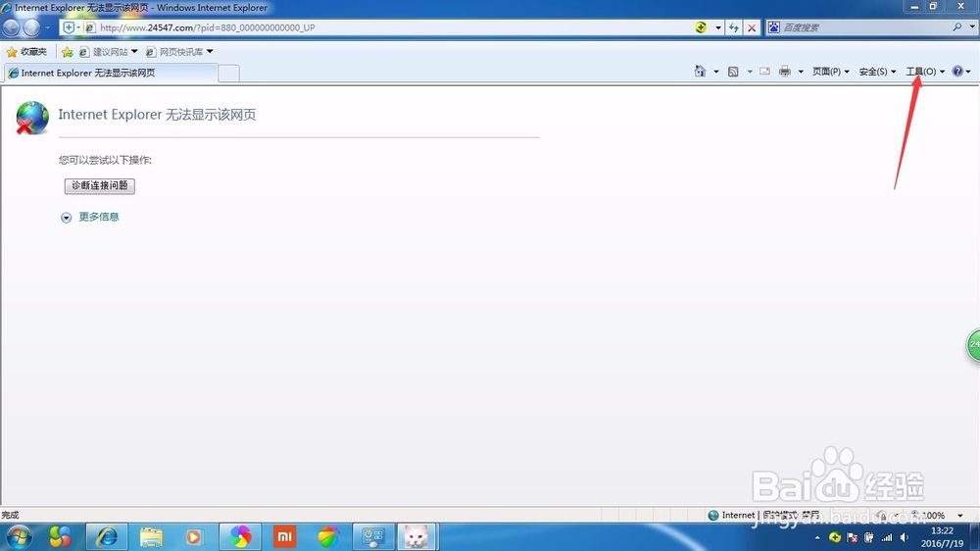Click the Baidu paw search provider icon

pos(774,27)
